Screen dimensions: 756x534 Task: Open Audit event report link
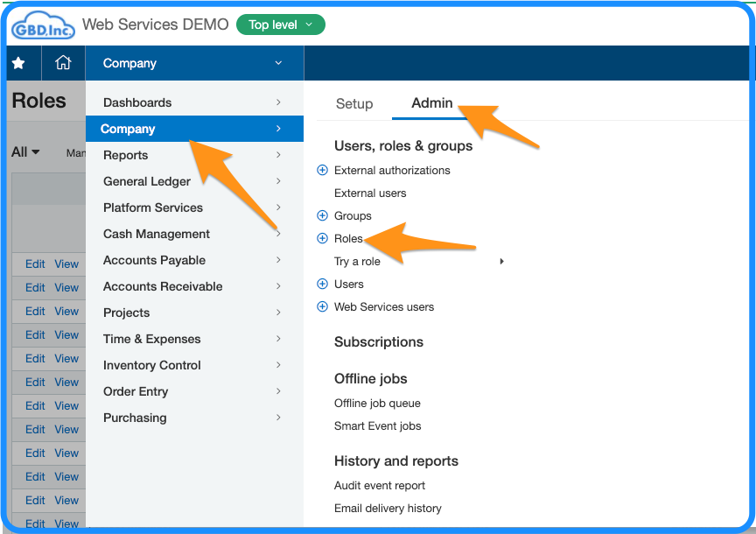380,486
